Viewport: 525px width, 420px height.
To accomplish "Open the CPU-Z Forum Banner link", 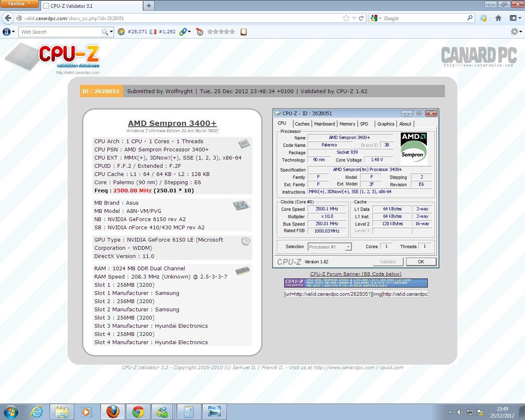I will pos(356,274).
